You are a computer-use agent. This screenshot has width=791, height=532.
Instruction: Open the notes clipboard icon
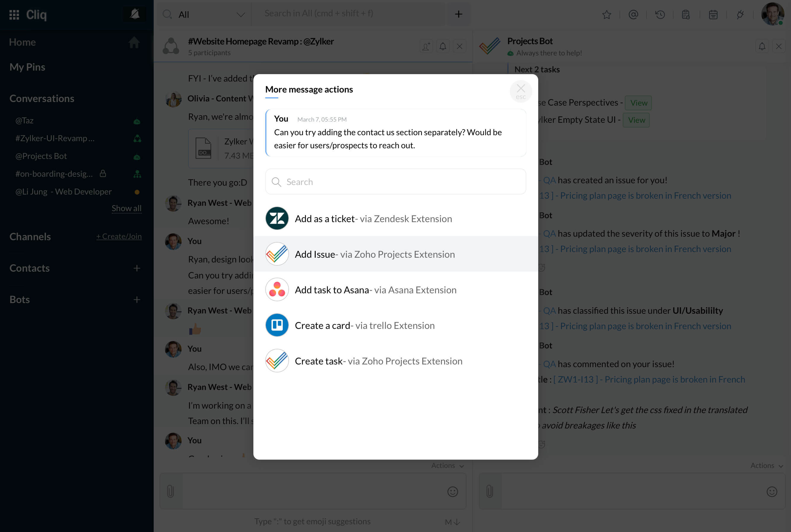[x=686, y=15]
